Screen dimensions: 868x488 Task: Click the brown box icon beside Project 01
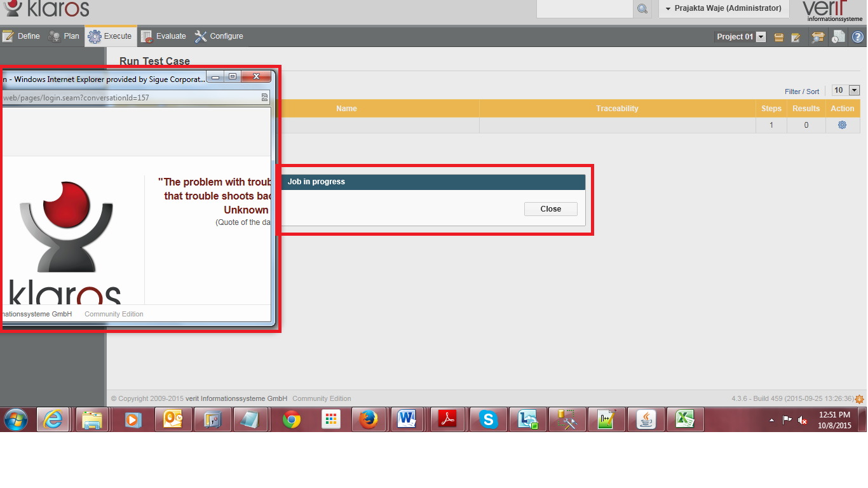pos(778,37)
